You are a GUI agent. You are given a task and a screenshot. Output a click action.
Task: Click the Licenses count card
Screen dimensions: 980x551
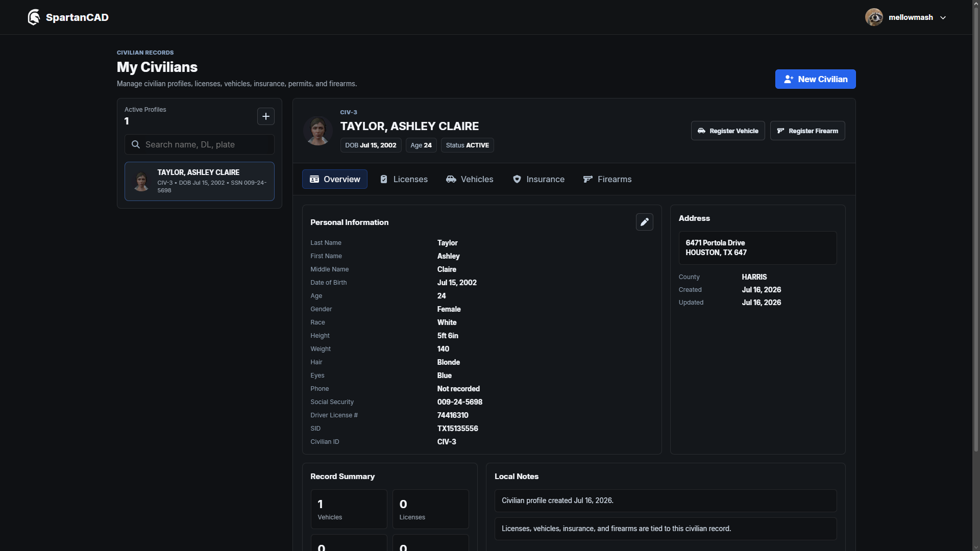point(431,509)
